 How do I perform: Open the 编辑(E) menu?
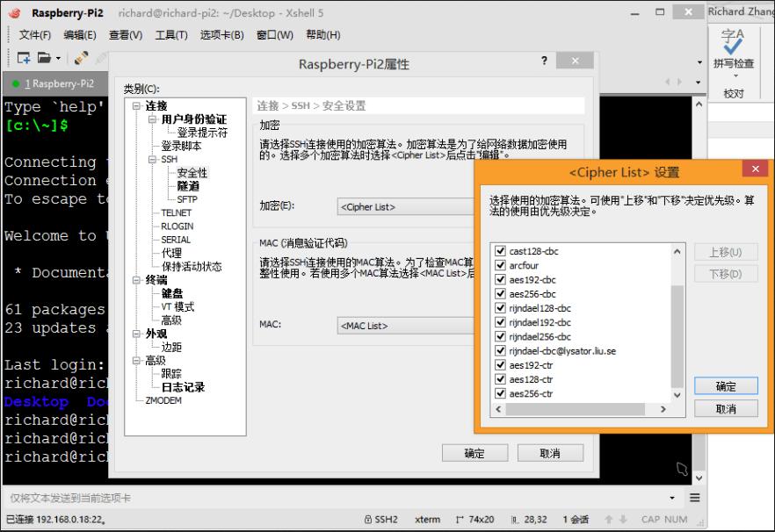coord(80,35)
